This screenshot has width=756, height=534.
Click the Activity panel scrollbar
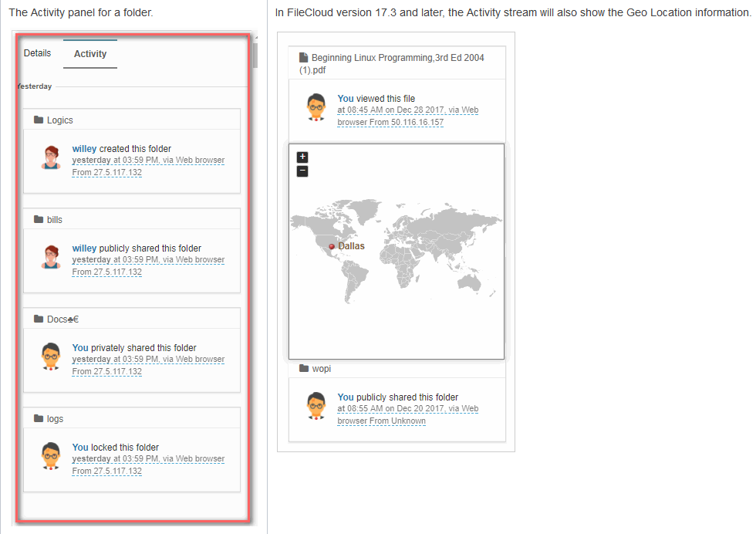tap(255, 54)
